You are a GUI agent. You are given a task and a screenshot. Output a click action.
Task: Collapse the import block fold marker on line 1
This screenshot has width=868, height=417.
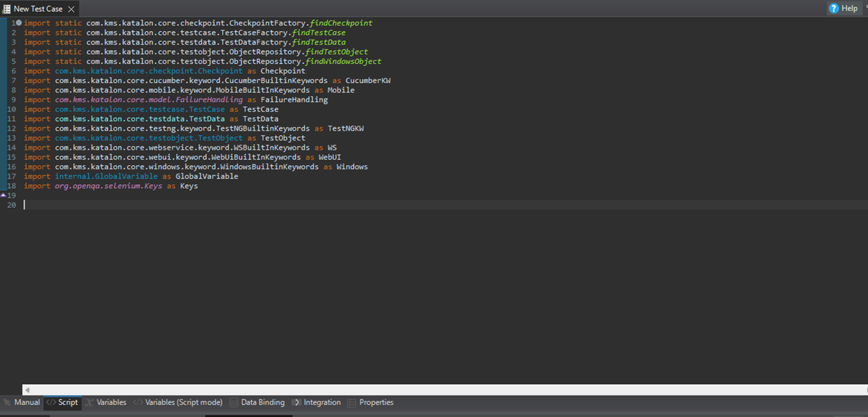click(x=19, y=23)
